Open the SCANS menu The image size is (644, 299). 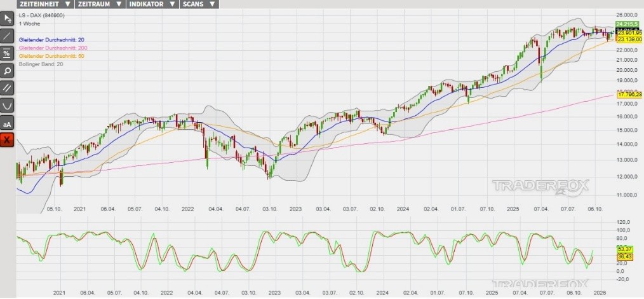click(199, 4)
